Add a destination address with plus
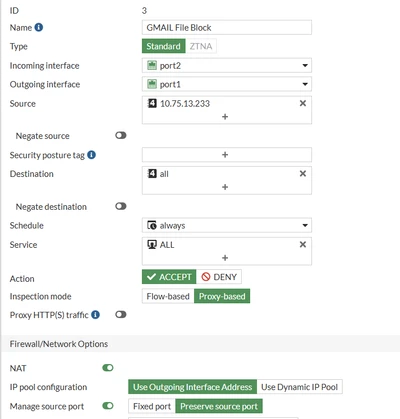This screenshot has width=400, height=419. tap(225, 187)
